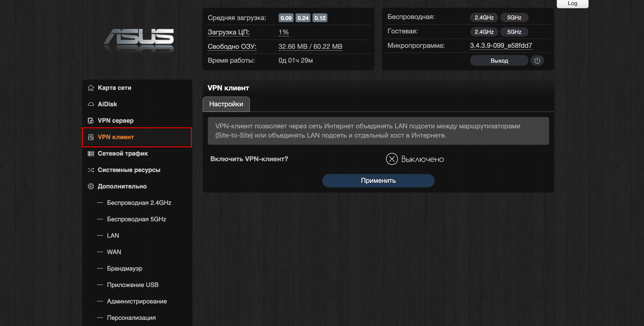Click the VPN клиент sidebar icon
Image resolution: width=644 pixels, height=326 pixels.
[91, 137]
